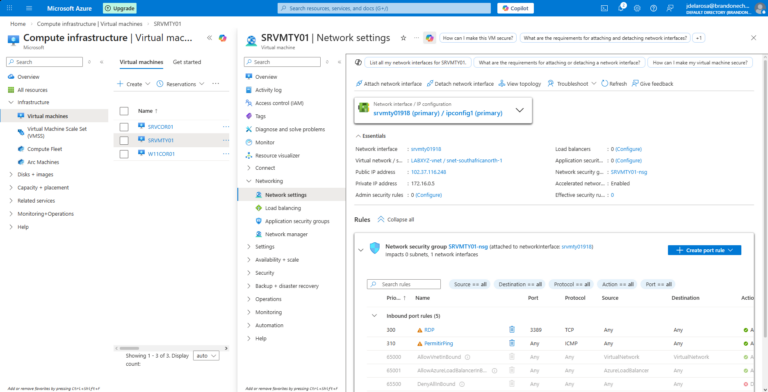
Task: Open the SRVCOR01 virtual machine link
Action: (161, 127)
